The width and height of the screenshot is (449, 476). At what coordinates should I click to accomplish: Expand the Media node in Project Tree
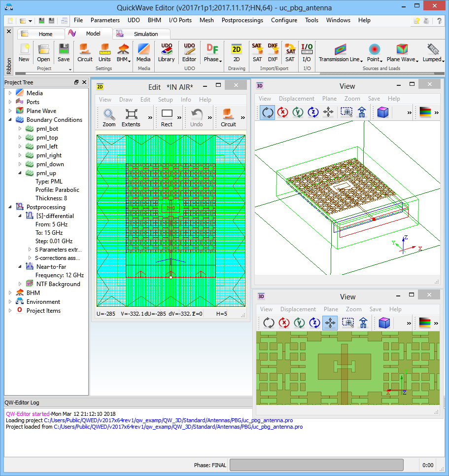(x=10, y=93)
